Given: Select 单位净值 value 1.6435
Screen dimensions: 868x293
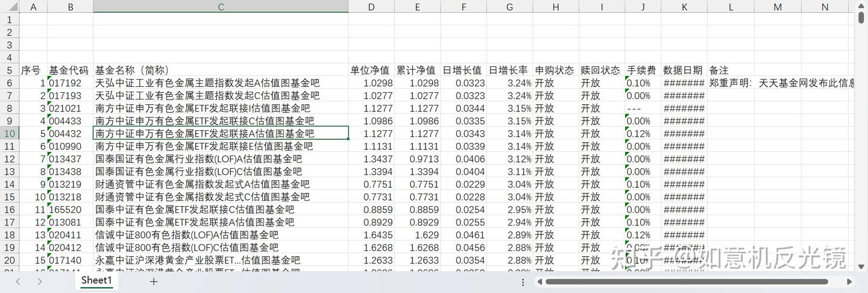Looking at the screenshot, I should point(371,235).
